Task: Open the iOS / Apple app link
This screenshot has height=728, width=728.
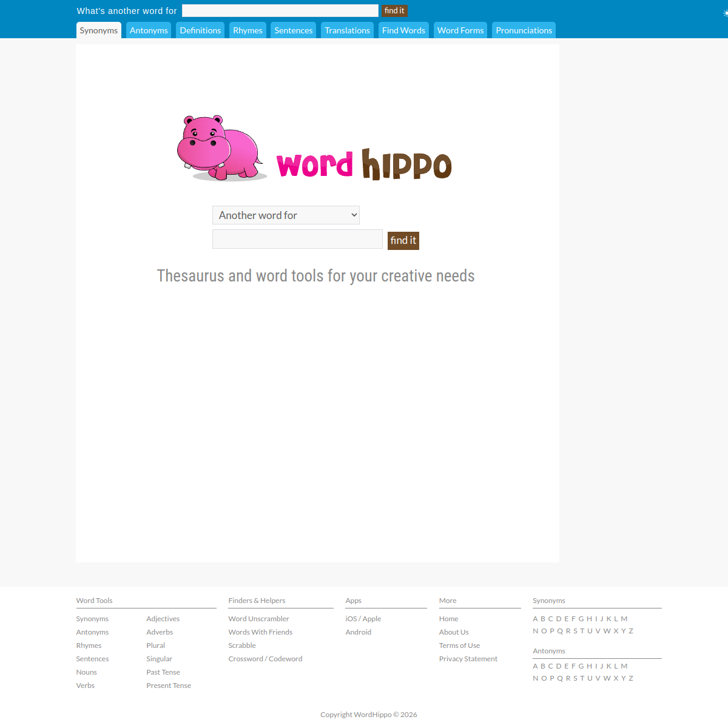Action: coord(363,618)
